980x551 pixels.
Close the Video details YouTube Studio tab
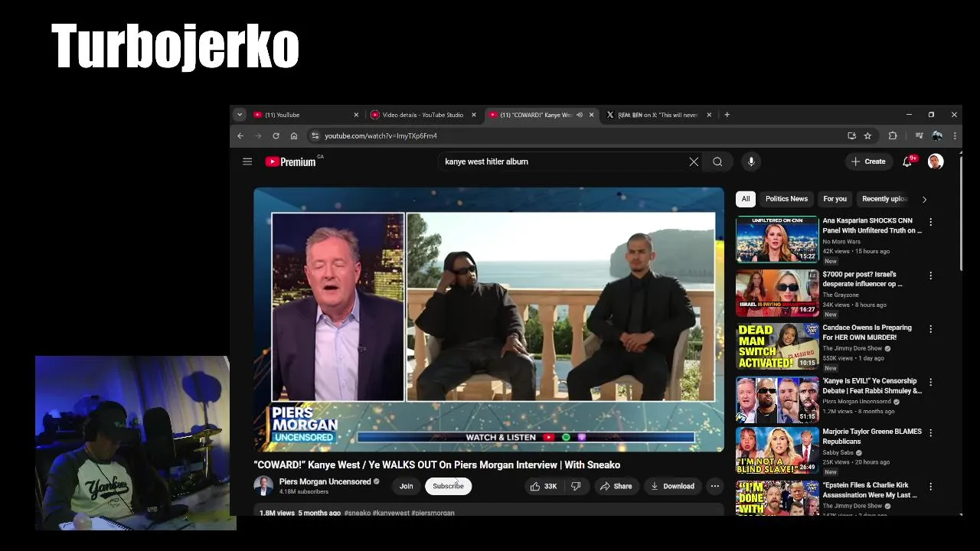pos(473,115)
